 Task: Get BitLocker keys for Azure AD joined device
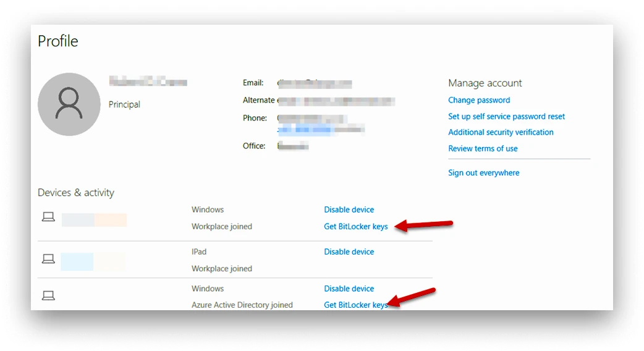click(355, 305)
